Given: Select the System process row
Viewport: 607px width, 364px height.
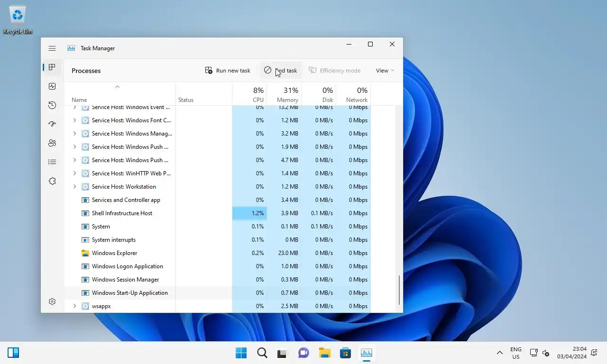Looking at the screenshot, I should tap(217, 227).
